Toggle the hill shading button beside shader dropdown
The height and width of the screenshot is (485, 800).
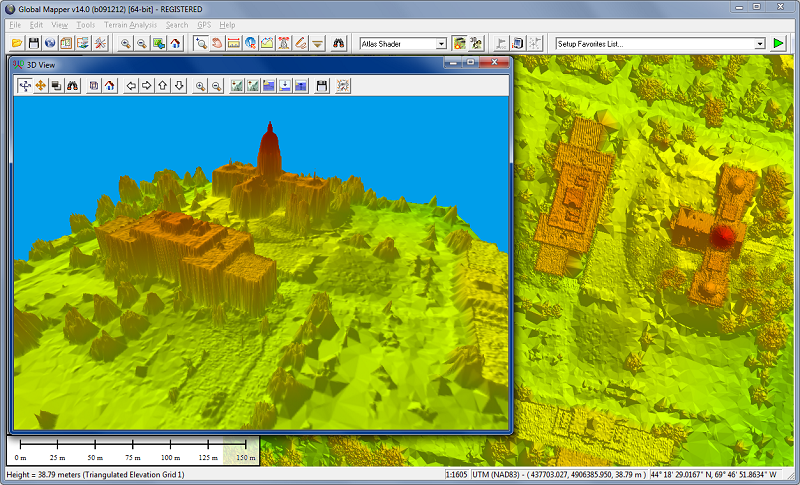coord(459,44)
